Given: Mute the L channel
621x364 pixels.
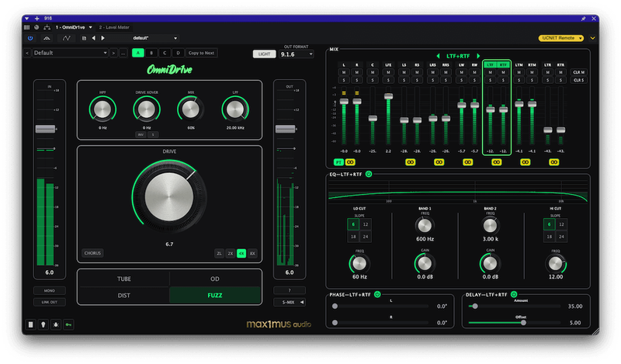Looking at the screenshot, I should pyautogui.click(x=344, y=72).
